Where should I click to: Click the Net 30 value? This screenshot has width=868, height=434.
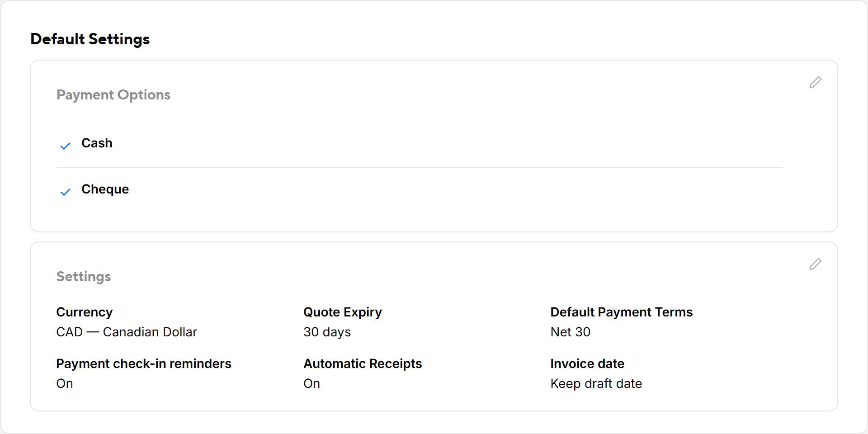[x=571, y=332]
